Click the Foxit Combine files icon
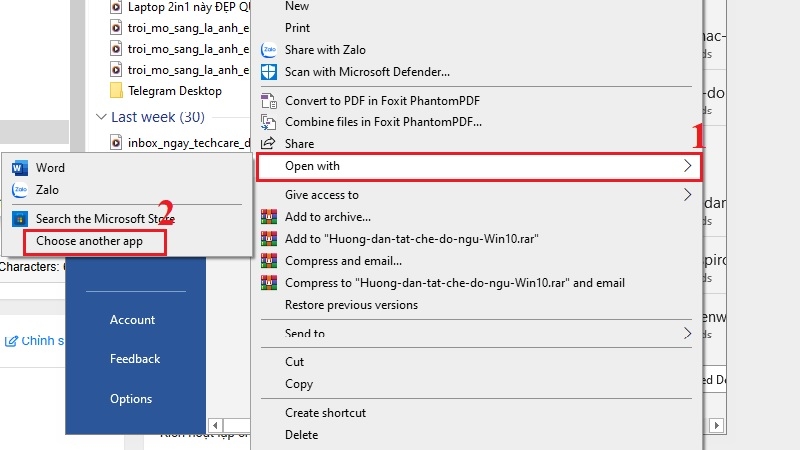The image size is (800, 450). pyautogui.click(x=269, y=122)
